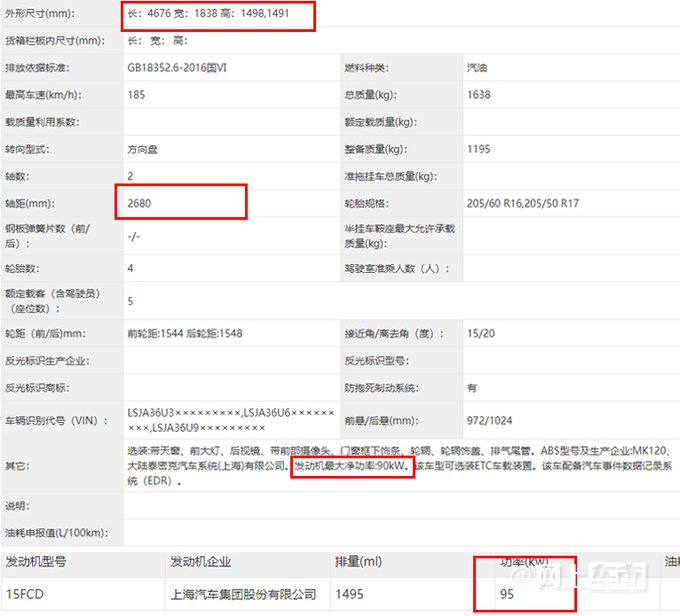This screenshot has width=680, height=616.
Task: Click ABS value 有
Action: click(x=472, y=388)
